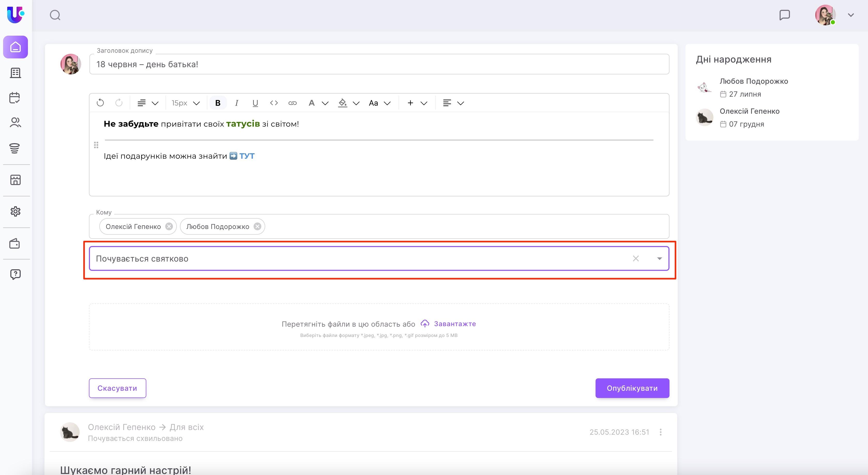Remove Любов Подорожко recipient chip

point(257,226)
